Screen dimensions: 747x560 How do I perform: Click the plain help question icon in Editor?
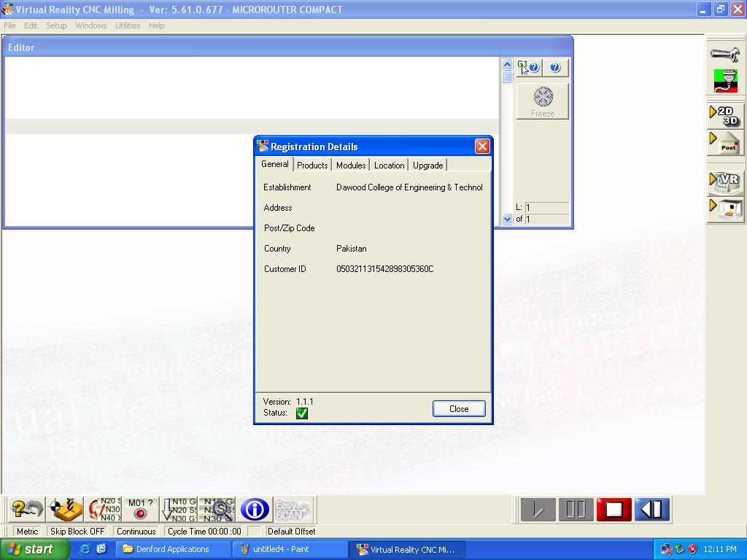pyautogui.click(x=555, y=68)
